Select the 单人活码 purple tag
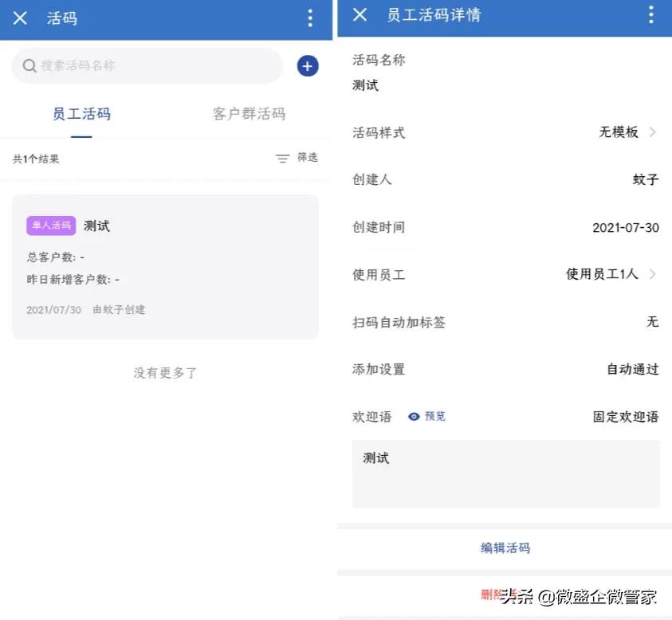 tap(50, 226)
